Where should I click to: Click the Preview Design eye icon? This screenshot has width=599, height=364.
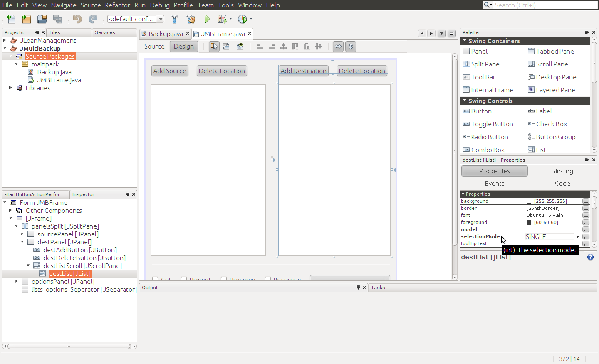[240, 47]
